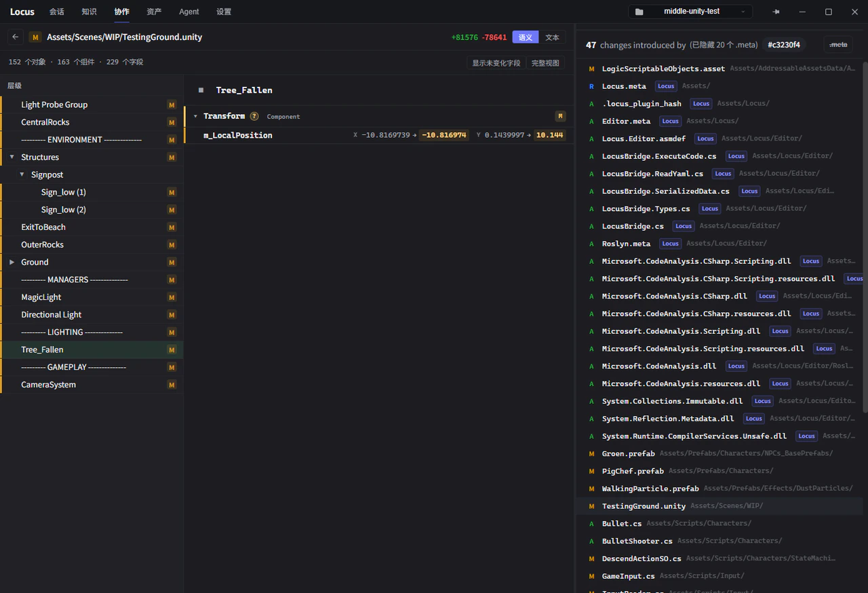Click the R status marker for Locus.meta
Image resolution: width=868 pixels, height=593 pixels.
591,86
